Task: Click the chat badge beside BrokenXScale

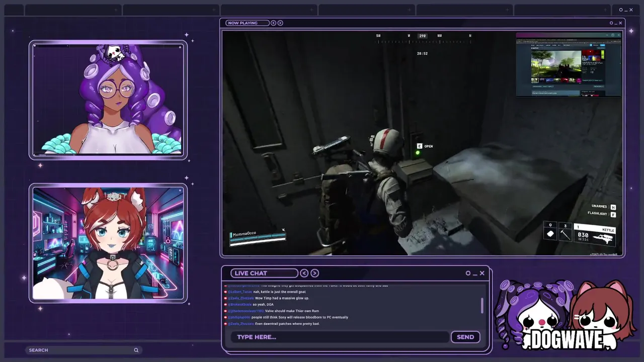Action: (x=225, y=305)
